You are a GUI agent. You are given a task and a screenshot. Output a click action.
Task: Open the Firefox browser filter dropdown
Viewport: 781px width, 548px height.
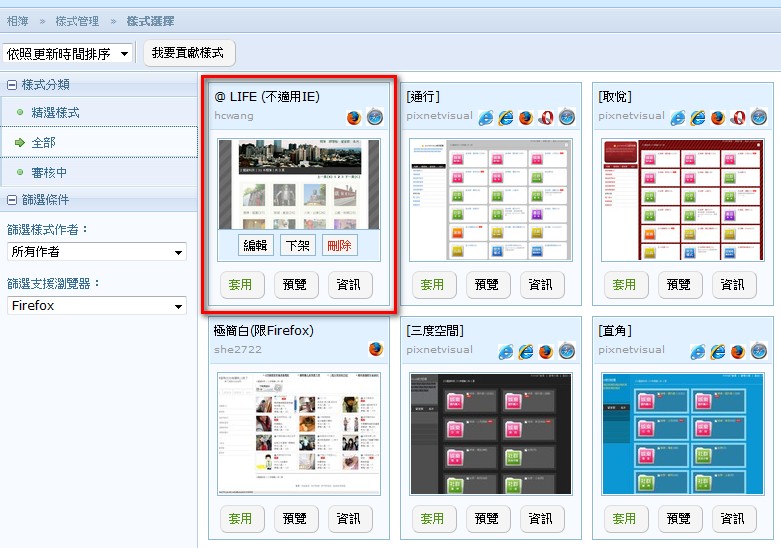point(97,306)
